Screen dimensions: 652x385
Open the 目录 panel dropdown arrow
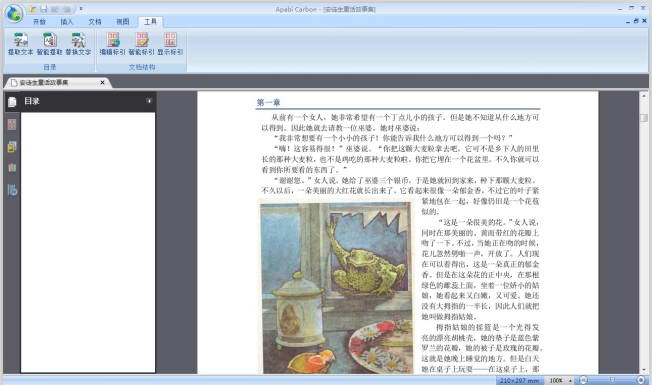[149, 101]
